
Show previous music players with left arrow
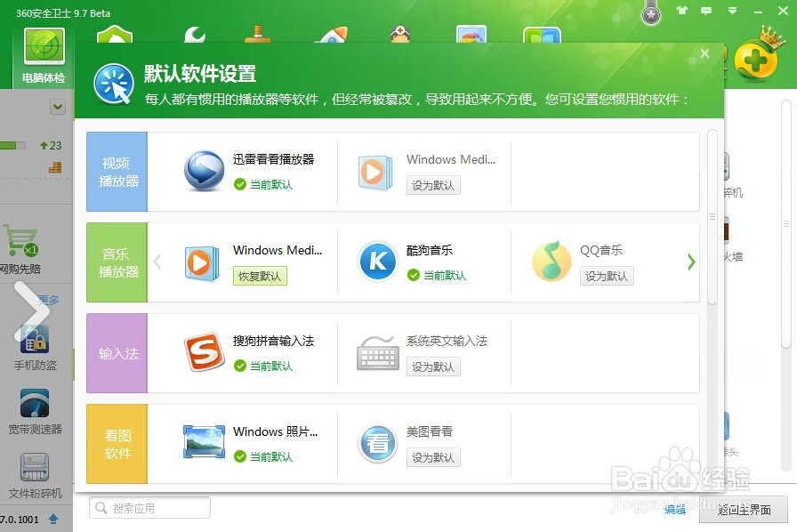(157, 262)
